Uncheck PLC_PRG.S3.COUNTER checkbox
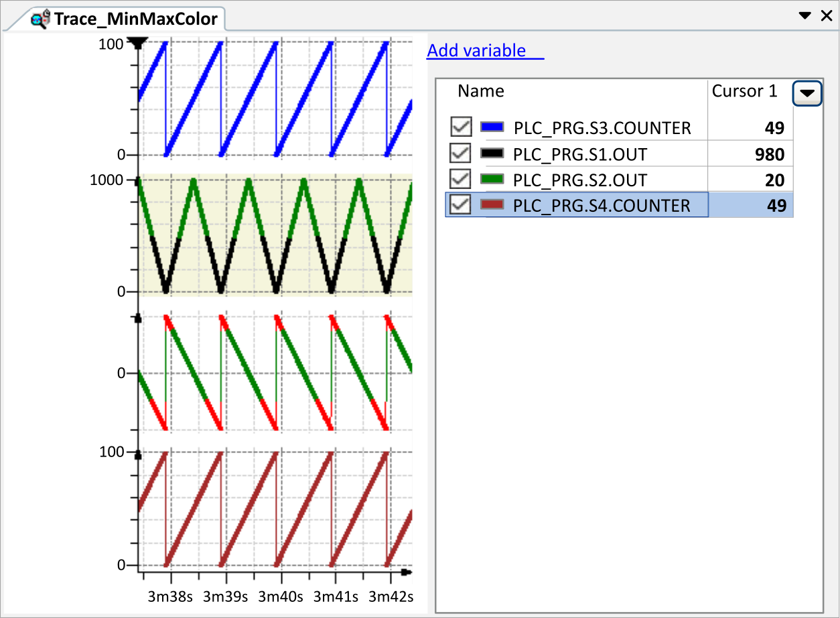Screen dimensions: 840x618 click(x=461, y=127)
